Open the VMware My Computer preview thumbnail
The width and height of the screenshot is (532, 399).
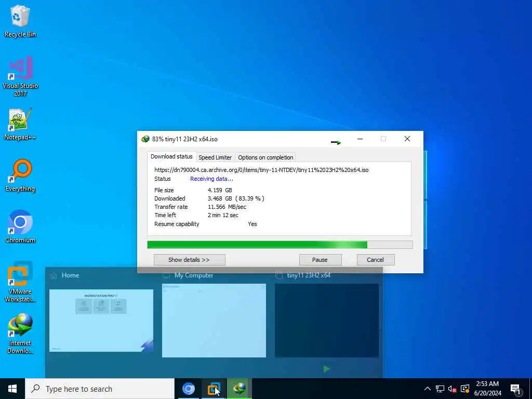click(x=214, y=320)
